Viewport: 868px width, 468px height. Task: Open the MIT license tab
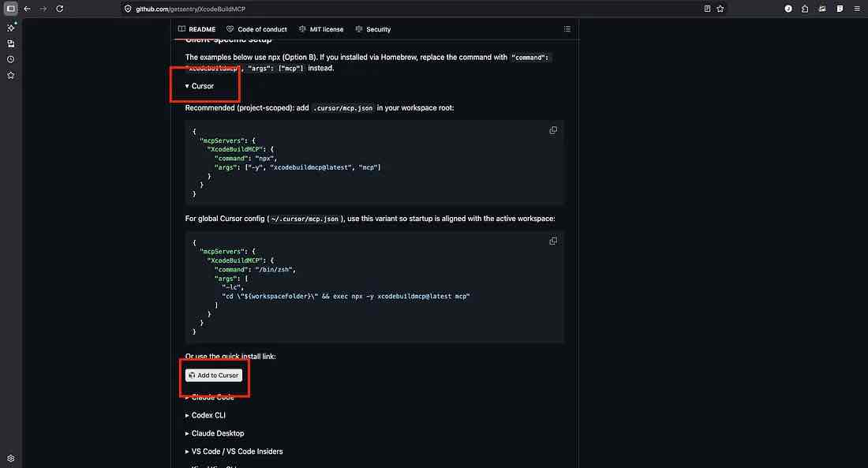pyautogui.click(x=321, y=29)
